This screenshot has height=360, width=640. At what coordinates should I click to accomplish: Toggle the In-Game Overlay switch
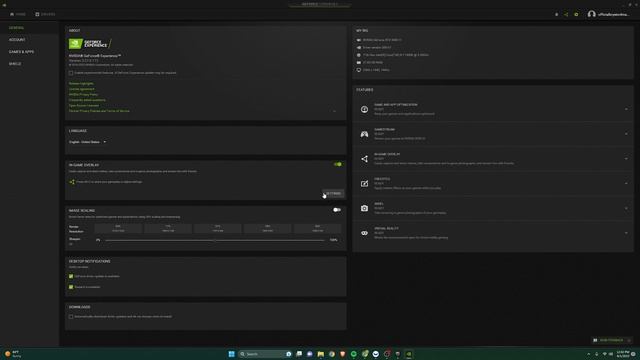338,164
